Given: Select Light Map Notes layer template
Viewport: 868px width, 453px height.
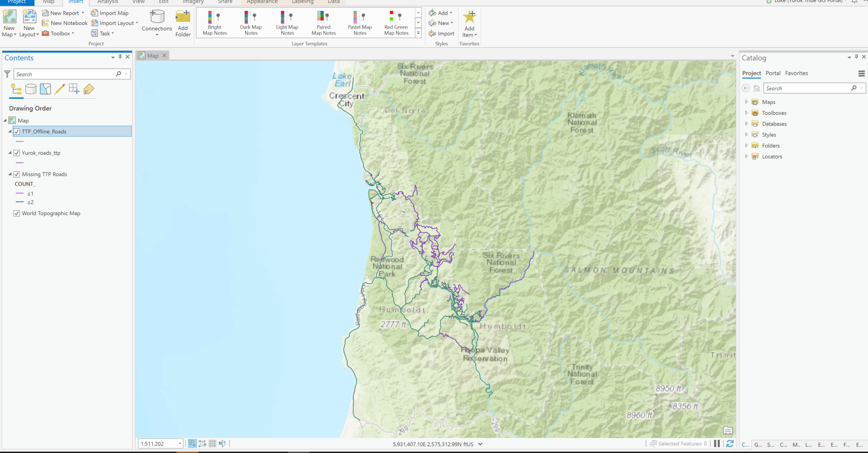Looking at the screenshot, I should pyautogui.click(x=287, y=23).
